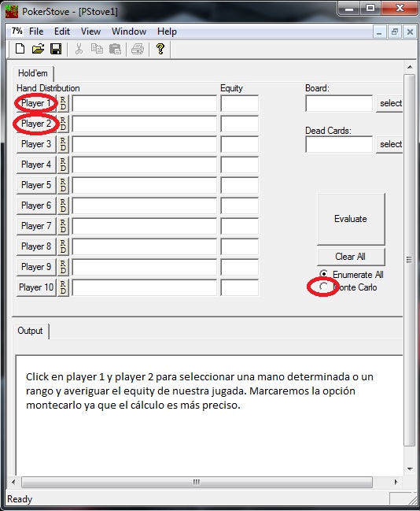Minimize the inner PStove1 document window
The height and width of the screenshot is (511, 420).
coord(379,32)
